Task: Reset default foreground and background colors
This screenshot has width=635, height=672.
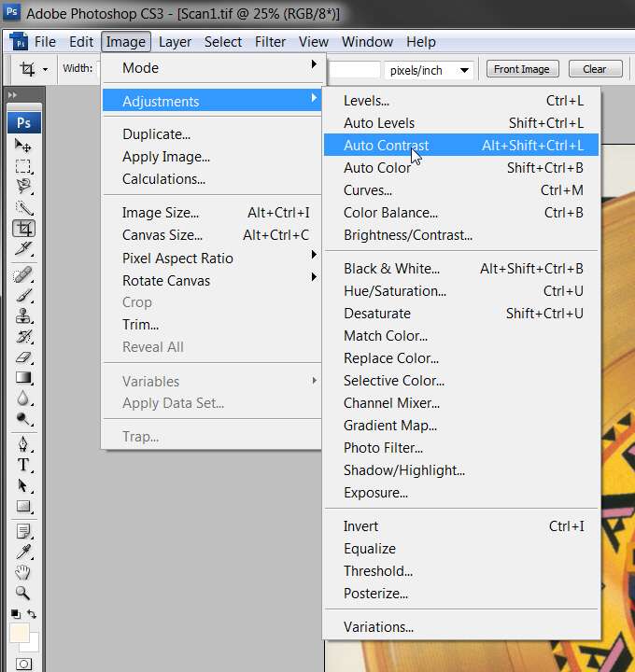Action: (x=16, y=614)
